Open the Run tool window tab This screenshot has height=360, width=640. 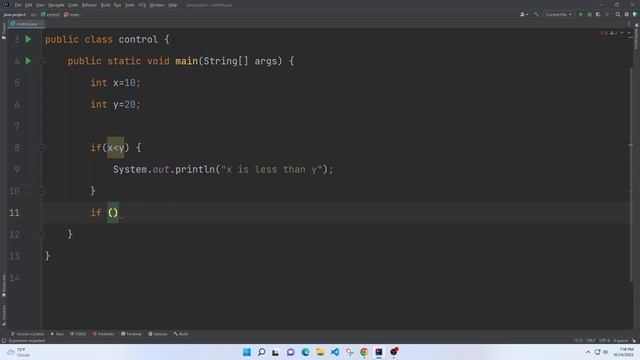57,334
